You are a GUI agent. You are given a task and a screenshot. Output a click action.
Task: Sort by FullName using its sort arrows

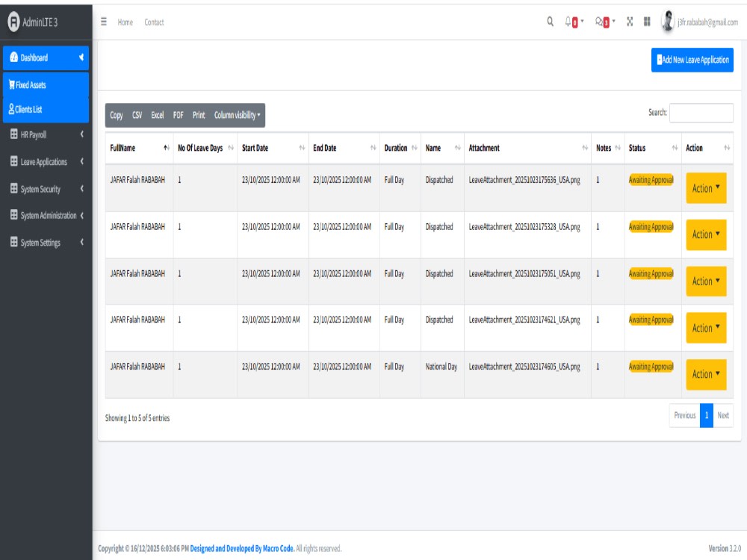point(167,148)
